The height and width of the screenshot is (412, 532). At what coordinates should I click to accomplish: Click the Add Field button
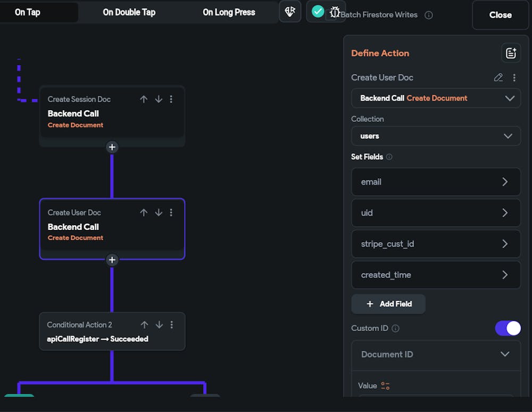pos(388,304)
